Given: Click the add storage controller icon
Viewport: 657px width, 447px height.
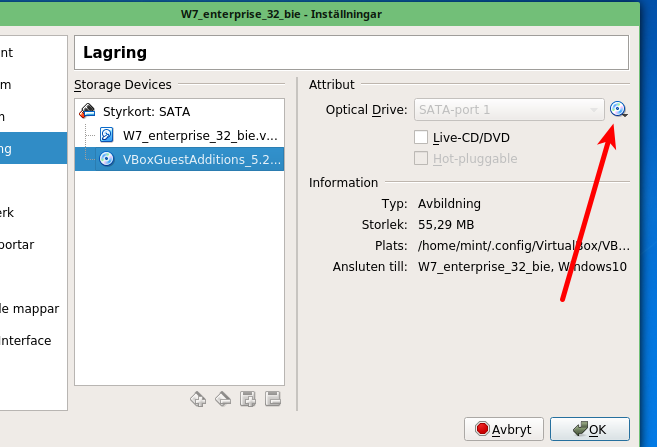Looking at the screenshot, I should coord(198,399).
